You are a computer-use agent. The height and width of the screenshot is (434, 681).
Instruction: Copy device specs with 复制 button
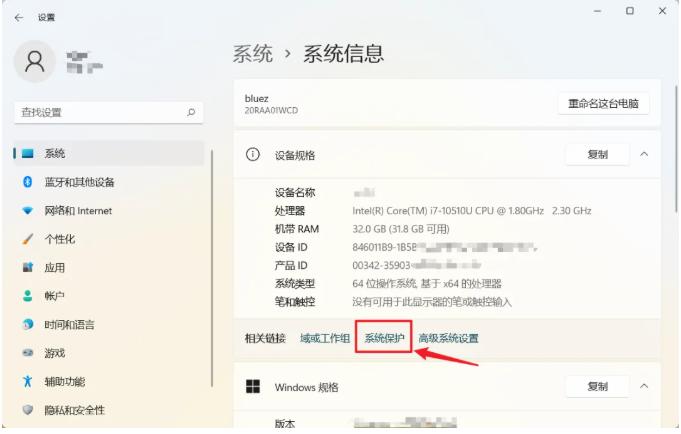[x=597, y=155]
